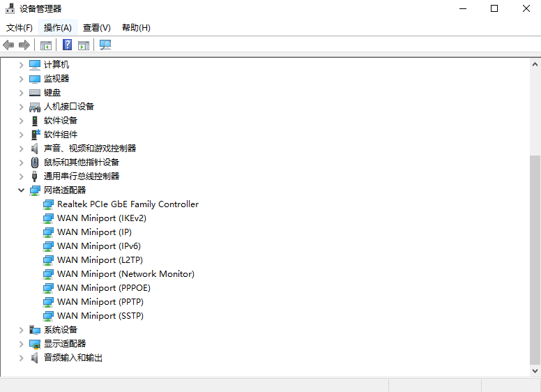The width and height of the screenshot is (541, 392).
Task: Click the WAN Miniport (SSTP) adapter icon
Action: coord(48,316)
